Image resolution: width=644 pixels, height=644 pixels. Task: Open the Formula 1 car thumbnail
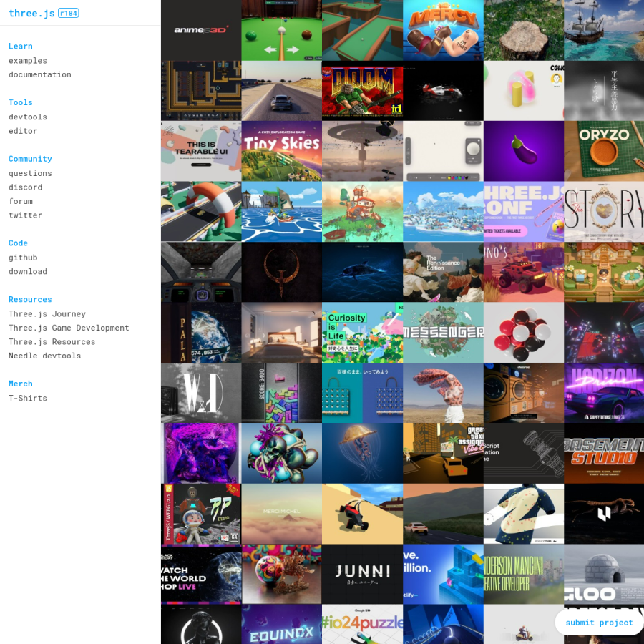click(443, 90)
